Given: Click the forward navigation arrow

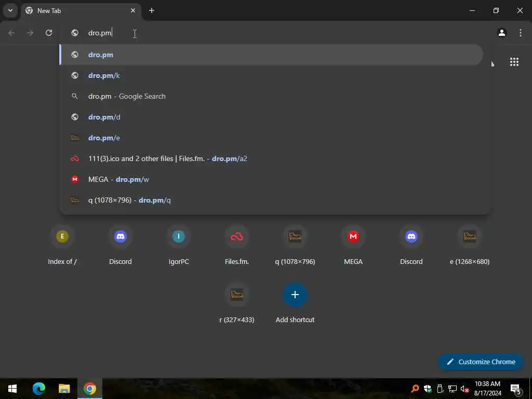Looking at the screenshot, I should (30, 33).
